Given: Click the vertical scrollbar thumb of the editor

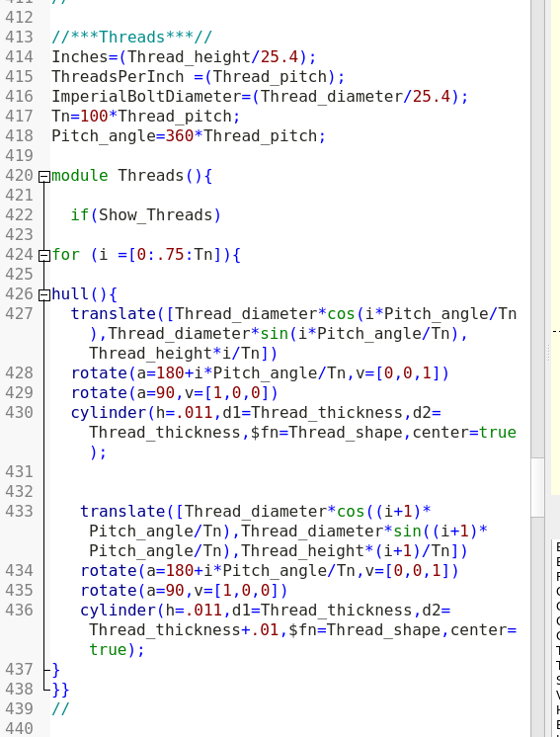Looking at the screenshot, I should [538, 487].
